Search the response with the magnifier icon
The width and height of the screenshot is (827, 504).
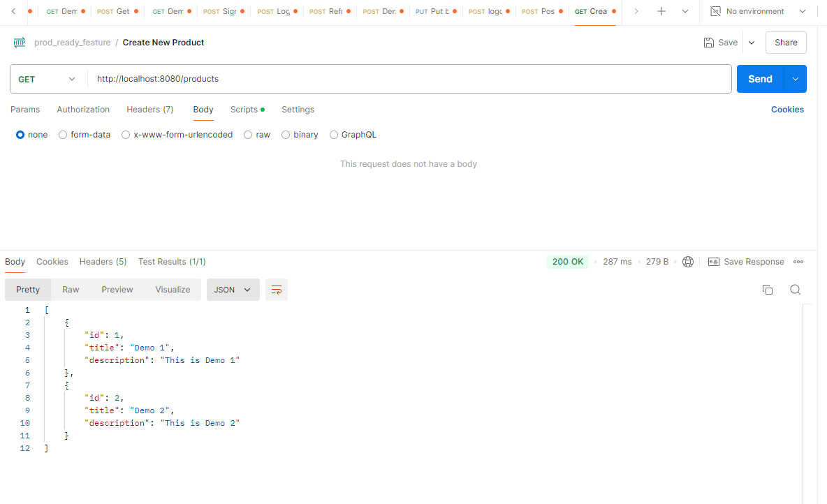[x=796, y=290]
